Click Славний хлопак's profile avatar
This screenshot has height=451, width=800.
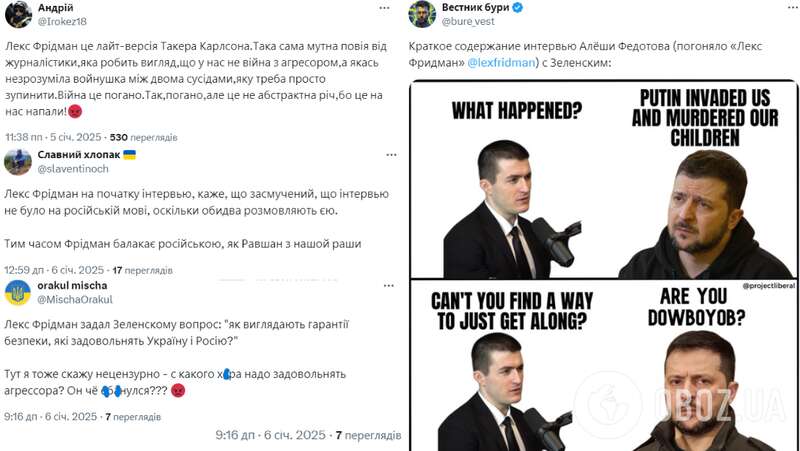pos(18,162)
